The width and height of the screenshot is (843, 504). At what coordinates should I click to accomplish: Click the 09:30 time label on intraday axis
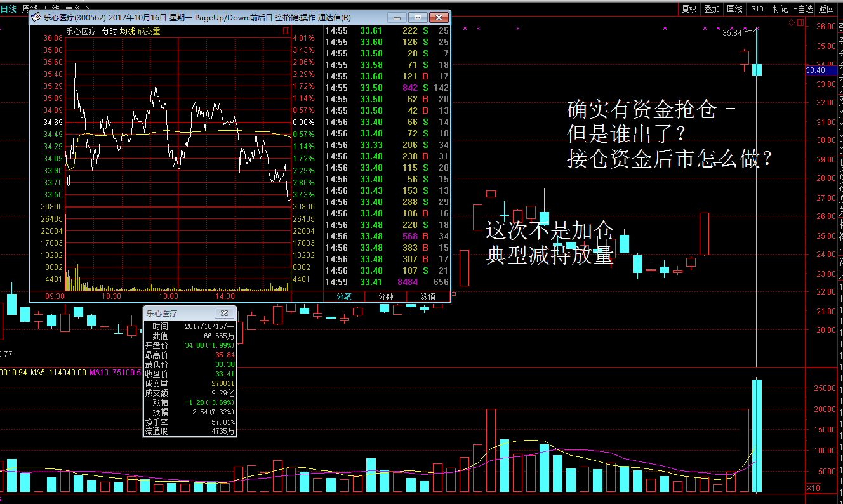(55, 296)
